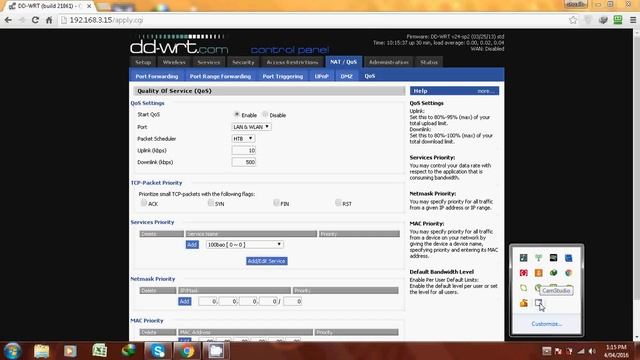Open the browser home page icon
The image size is (640, 360).
click(49, 20)
